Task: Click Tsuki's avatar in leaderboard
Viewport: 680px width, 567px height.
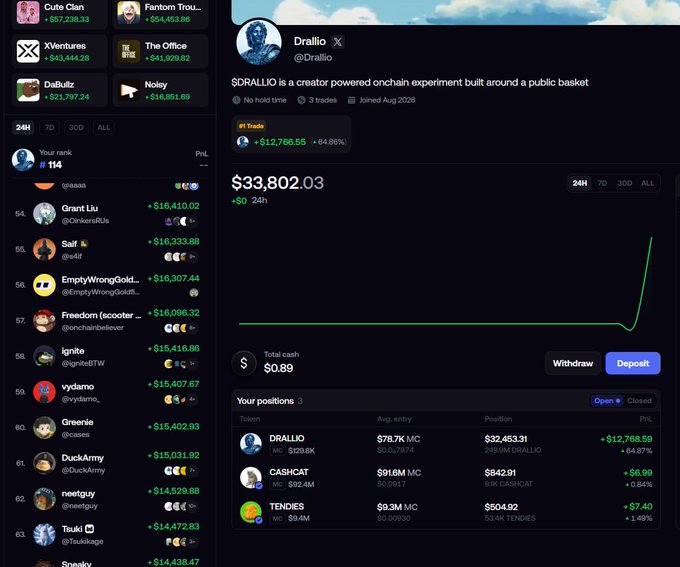Action: [44, 534]
